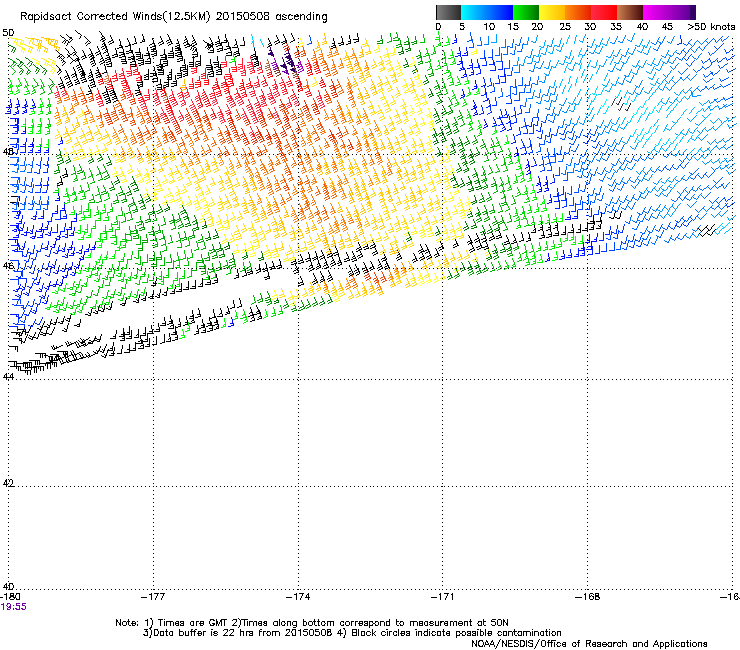This screenshot has height=650, width=740.
Task: Click the '-168' longitude axis label
Action: point(588,597)
